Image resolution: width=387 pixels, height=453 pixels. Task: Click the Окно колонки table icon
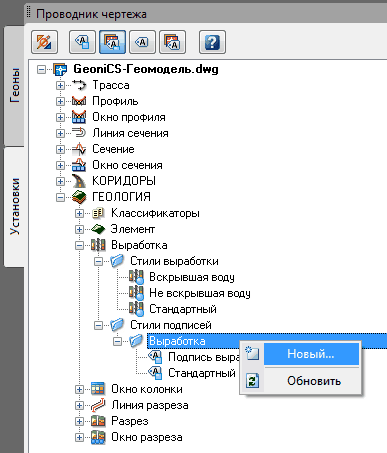tap(98, 389)
